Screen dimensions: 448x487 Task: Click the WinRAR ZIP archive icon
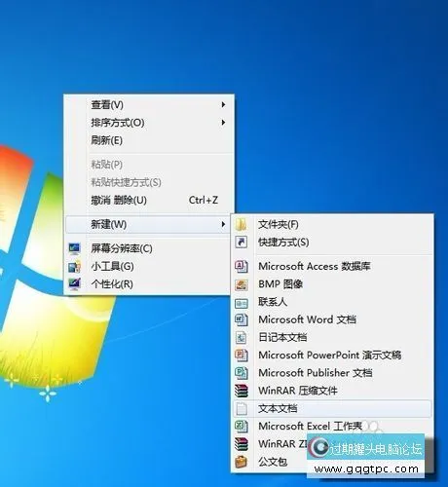tap(242, 444)
